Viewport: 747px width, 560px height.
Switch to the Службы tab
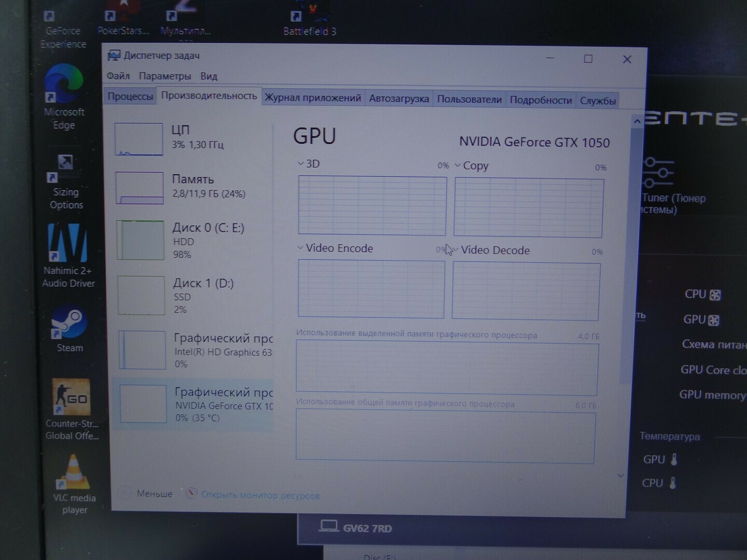tap(598, 101)
